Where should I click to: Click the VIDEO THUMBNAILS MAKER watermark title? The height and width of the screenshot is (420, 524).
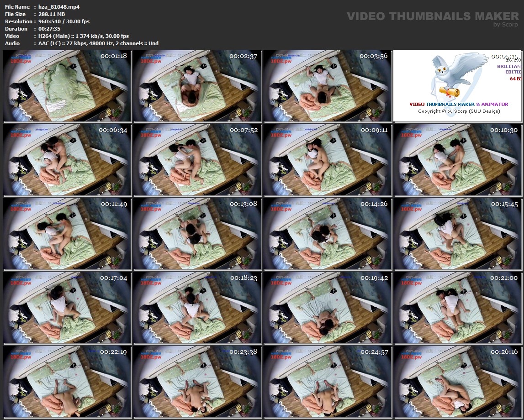click(x=432, y=16)
